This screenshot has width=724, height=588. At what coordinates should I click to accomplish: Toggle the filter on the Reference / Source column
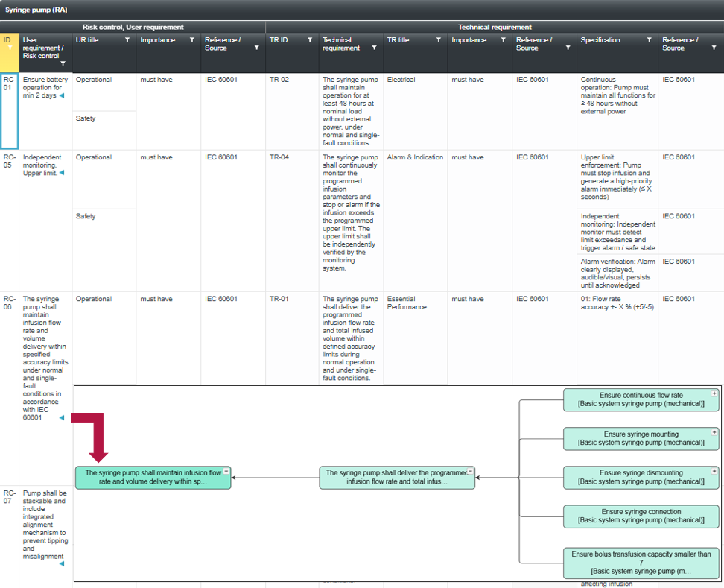pyautogui.click(x=257, y=46)
